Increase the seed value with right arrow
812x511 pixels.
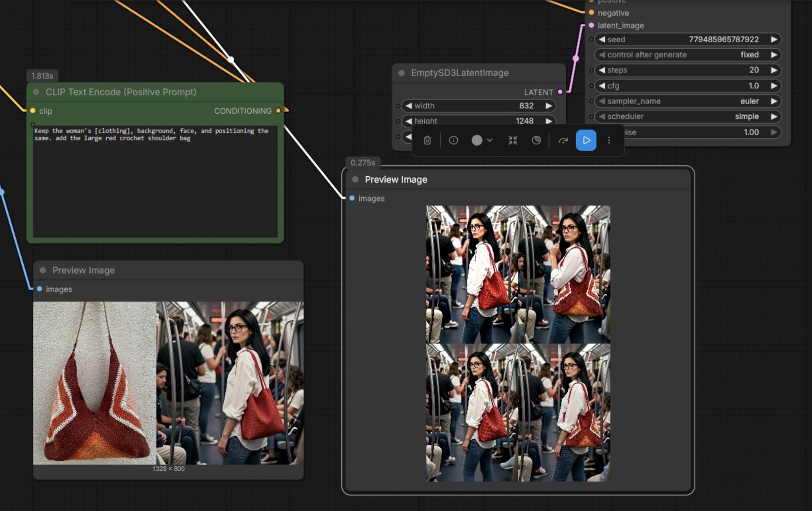pyautogui.click(x=774, y=40)
